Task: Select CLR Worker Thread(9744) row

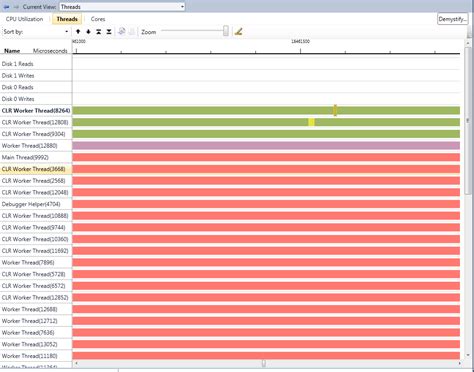Action: click(x=36, y=227)
